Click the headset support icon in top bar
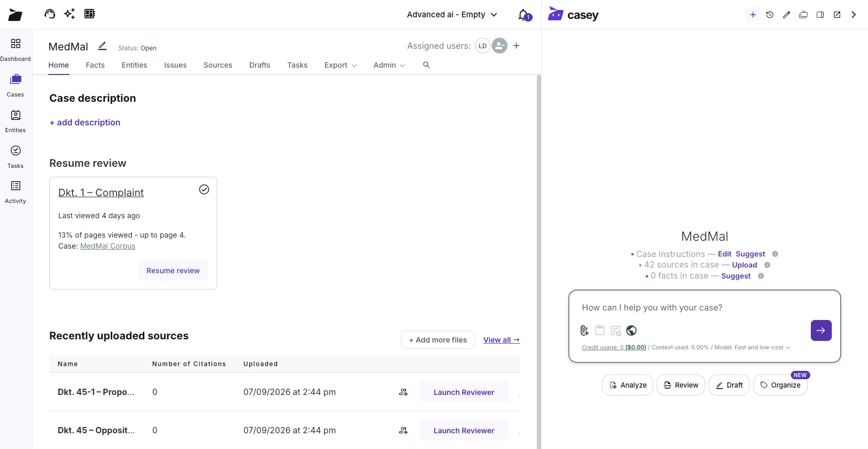This screenshot has height=449, width=868. pos(50,14)
